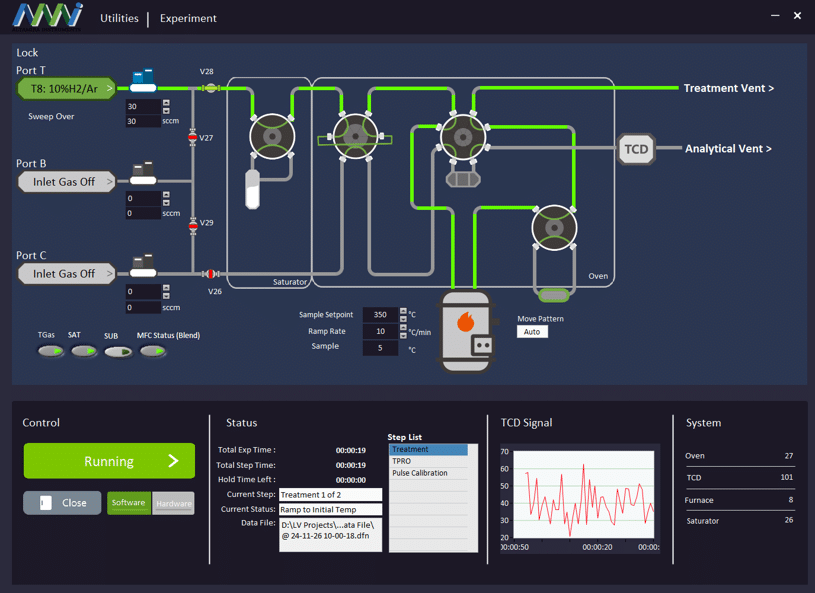Open the Experiment menu
This screenshot has width=815, height=593.
pos(188,18)
